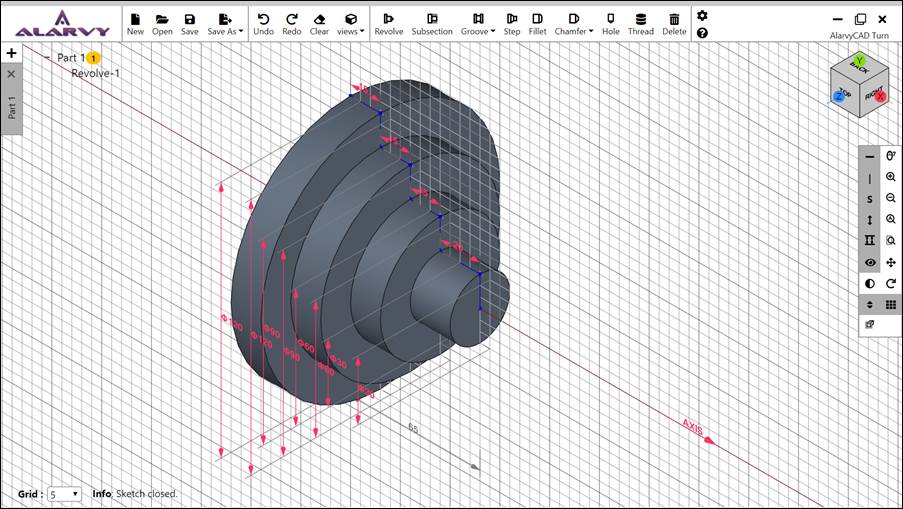Screen dimensions: 903x509
Task: Select the Thread tool
Action: point(640,24)
